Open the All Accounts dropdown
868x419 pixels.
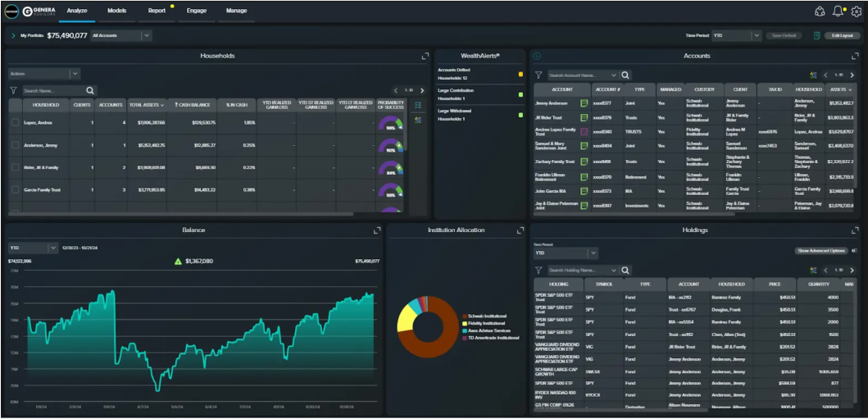(121, 35)
